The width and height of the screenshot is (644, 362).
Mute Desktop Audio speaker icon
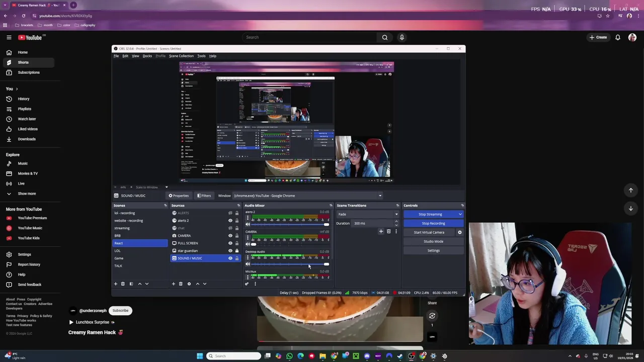(x=248, y=264)
